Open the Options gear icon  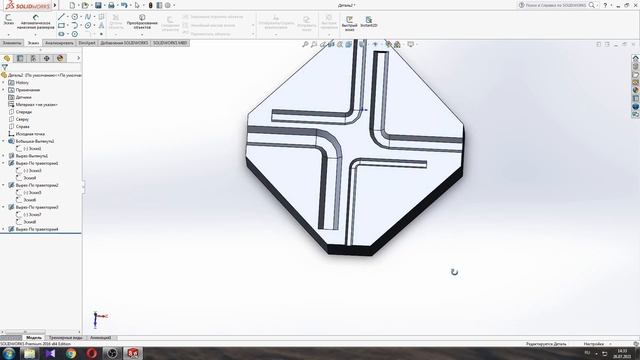click(x=167, y=5)
